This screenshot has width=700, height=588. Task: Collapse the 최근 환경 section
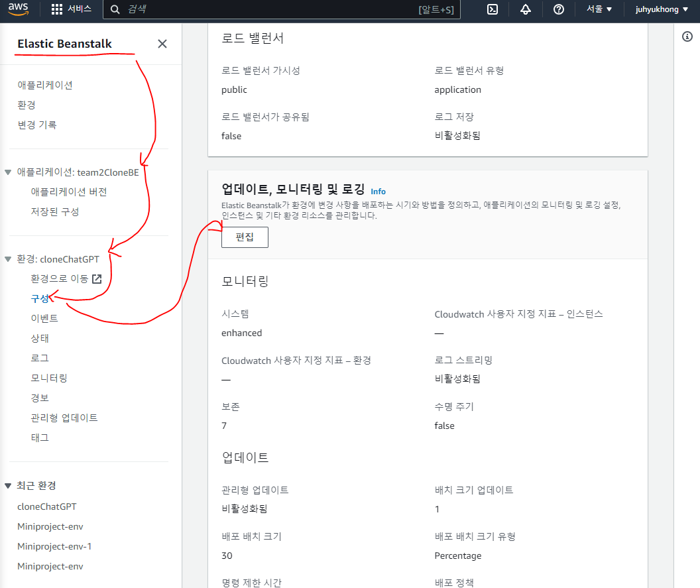pyautogui.click(x=8, y=486)
